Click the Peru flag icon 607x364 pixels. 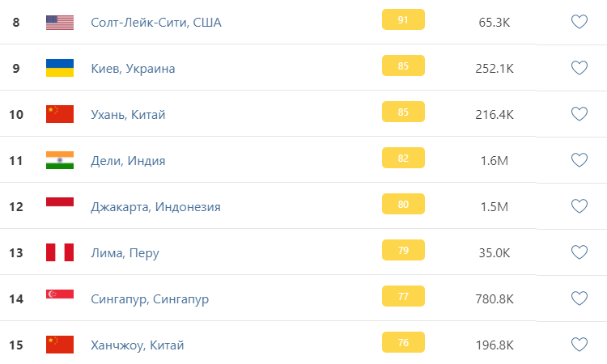(x=60, y=252)
